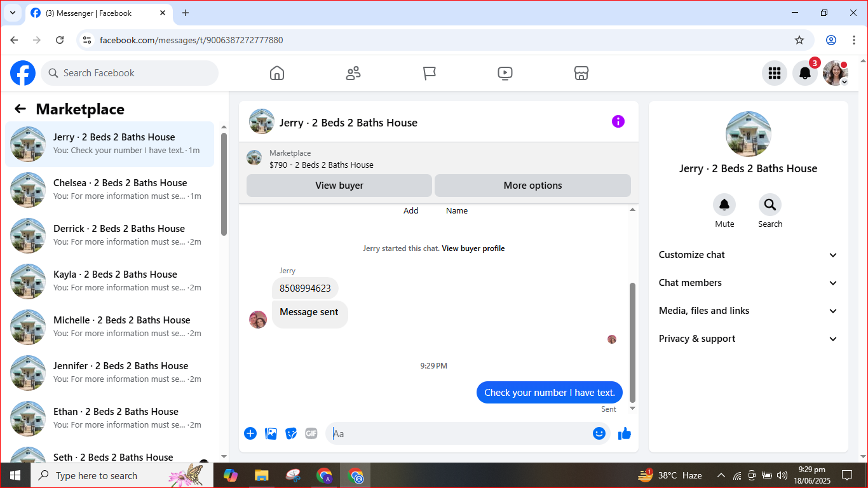Open a new Chrome tab

[186, 13]
